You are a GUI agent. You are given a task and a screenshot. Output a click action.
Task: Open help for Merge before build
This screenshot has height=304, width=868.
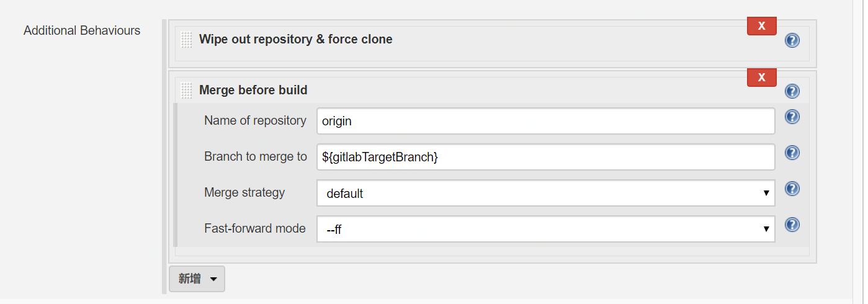click(x=792, y=91)
